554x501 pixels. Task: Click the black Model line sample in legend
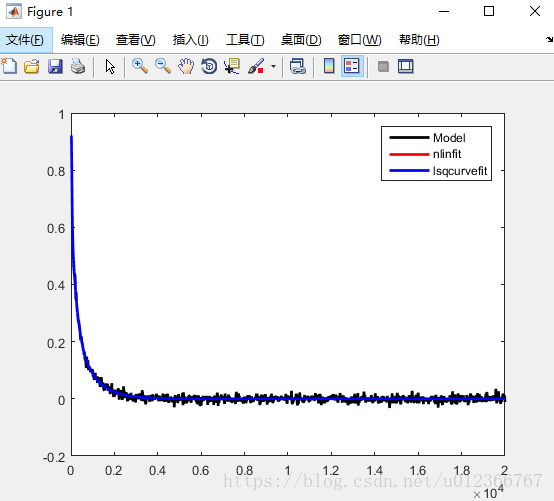coord(409,137)
